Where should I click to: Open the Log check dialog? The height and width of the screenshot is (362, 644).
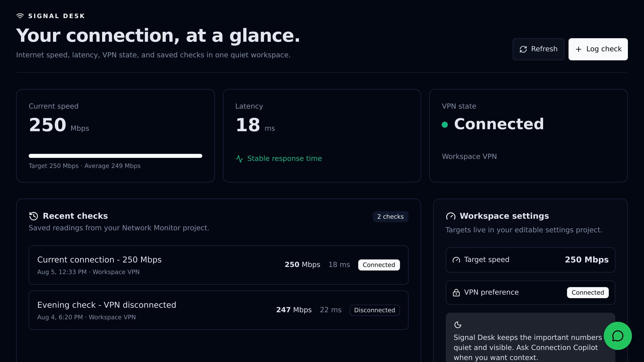click(x=598, y=49)
